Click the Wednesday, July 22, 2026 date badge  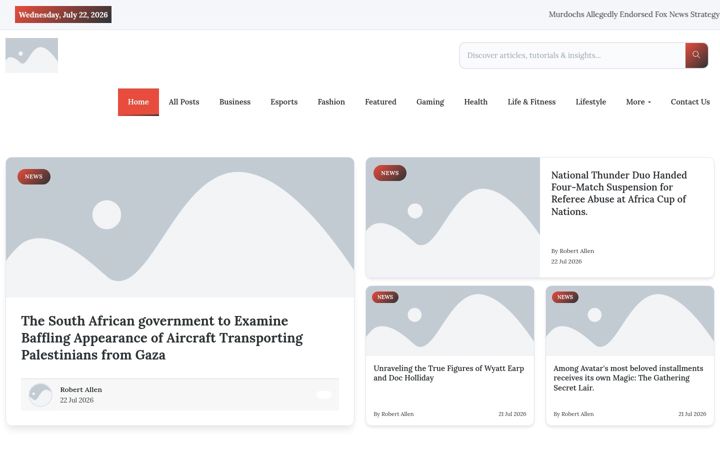coord(63,15)
